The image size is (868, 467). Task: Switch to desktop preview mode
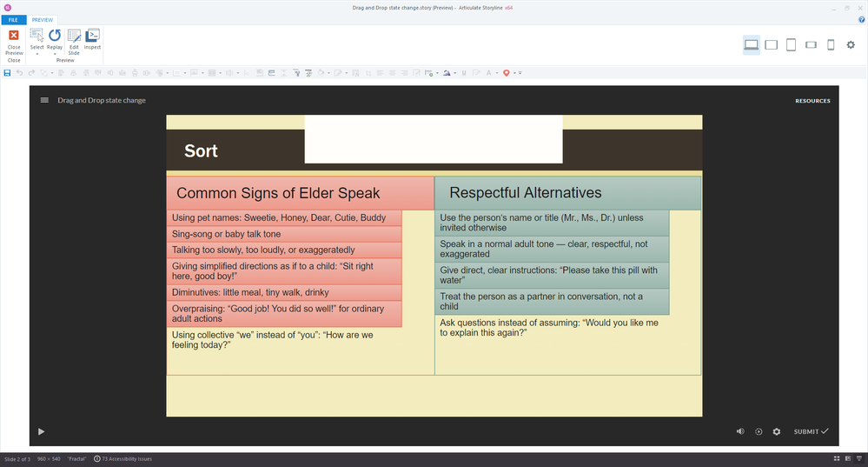(x=752, y=45)
